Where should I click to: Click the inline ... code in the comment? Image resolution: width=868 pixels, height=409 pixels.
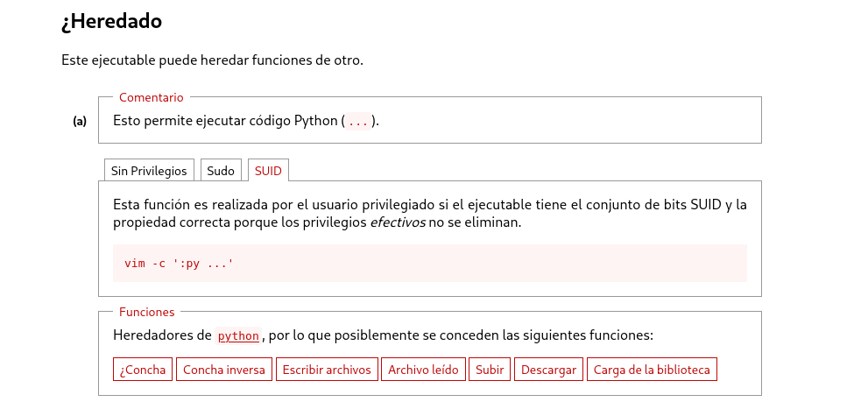(357, 122)
